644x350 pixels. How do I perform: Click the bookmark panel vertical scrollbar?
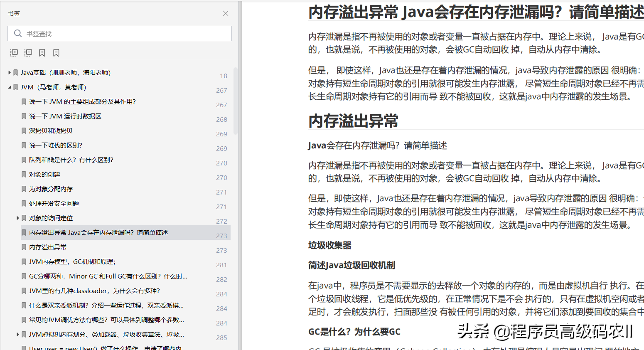pos(235,101)
